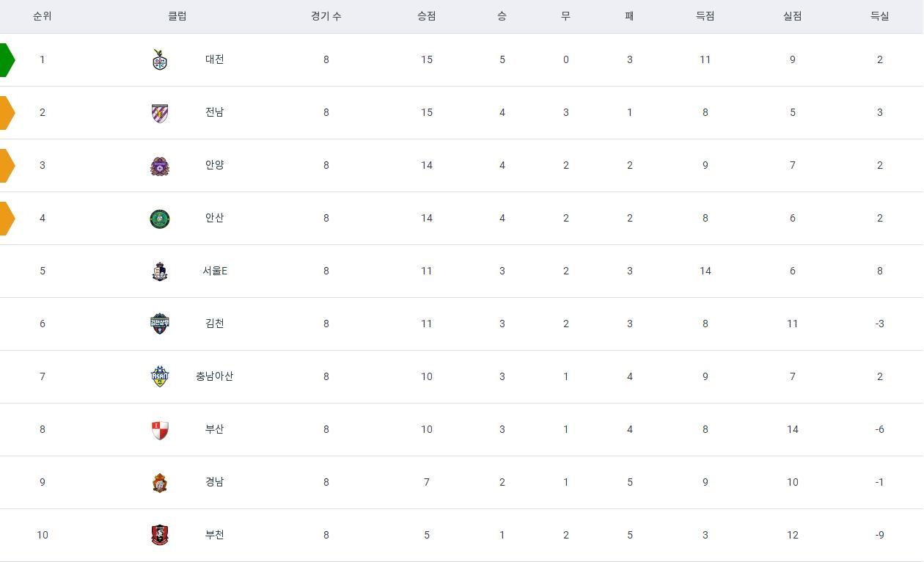This screenshot has width=924, height=562.
Task: Click the 경남 club crest icon
Action: 160,483
